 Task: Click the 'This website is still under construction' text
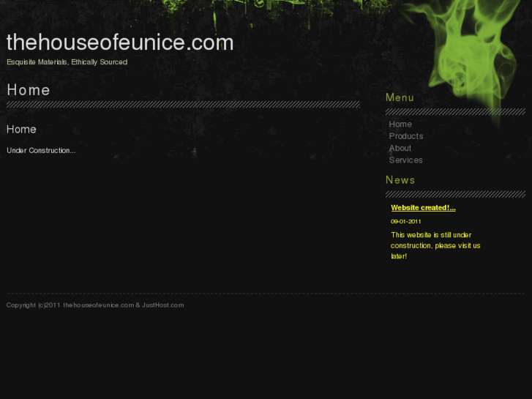click(435, 245)
